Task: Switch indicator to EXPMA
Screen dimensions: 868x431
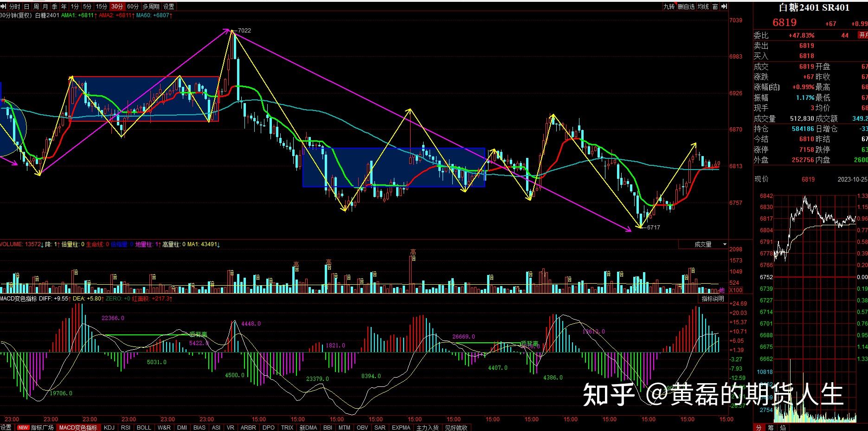Action: [x=401, y=427]
